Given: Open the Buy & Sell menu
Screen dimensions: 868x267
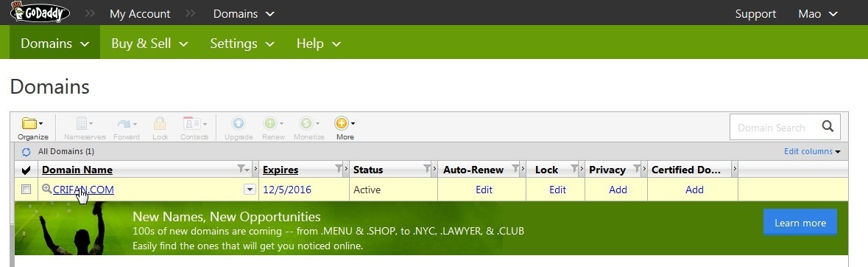Looking at the screenshot, I should (149, 44).
